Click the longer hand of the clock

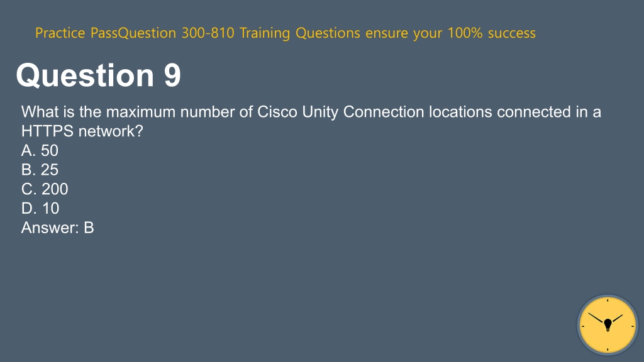(x=596, y=317)
